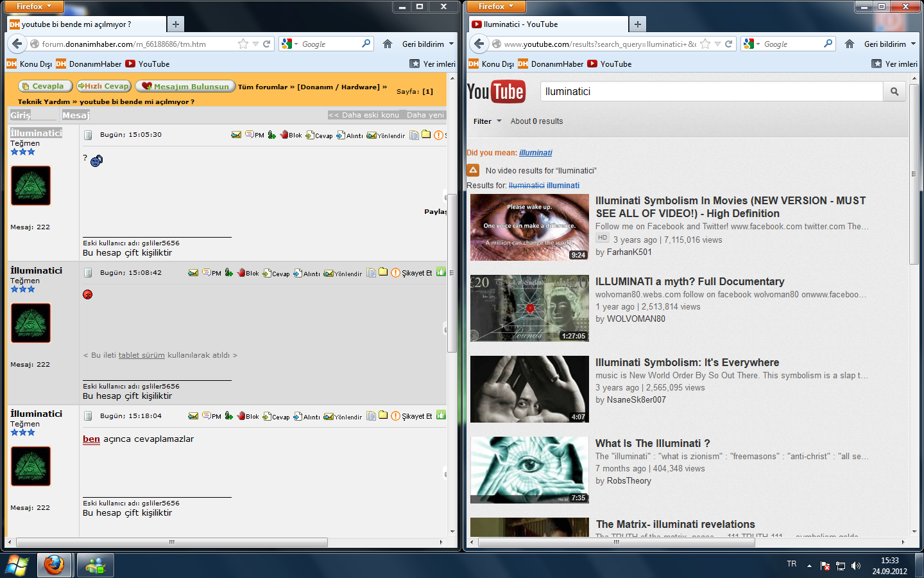Viewport: 924px width, 578px height.
Task: Click the Firefox icon on the taskbar
Action: click(55, 566)
